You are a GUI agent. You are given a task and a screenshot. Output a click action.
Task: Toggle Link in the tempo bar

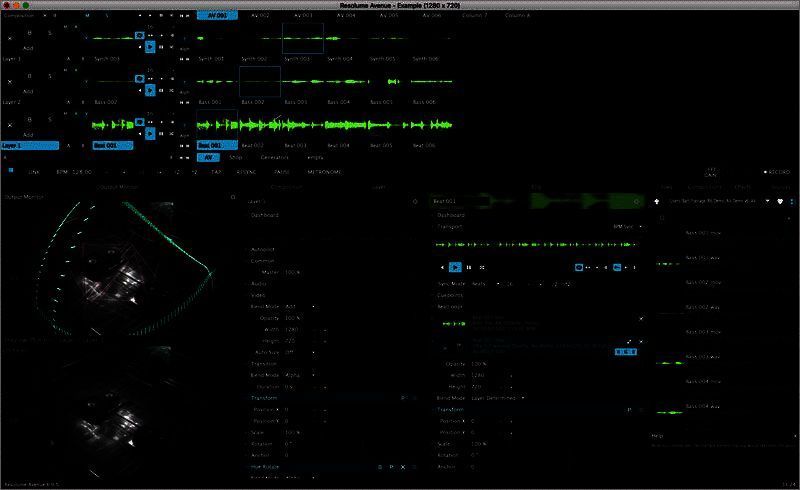pyautogui.click(x=34, y=172)
